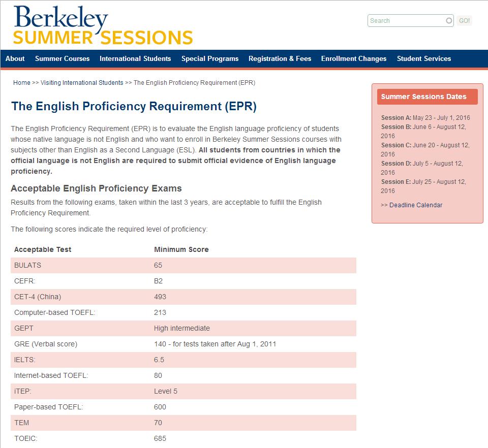The height and width of the screenshot is (448, 488).
Task: Click the Acceptable Test column header
Action: [x=43, y=249]
